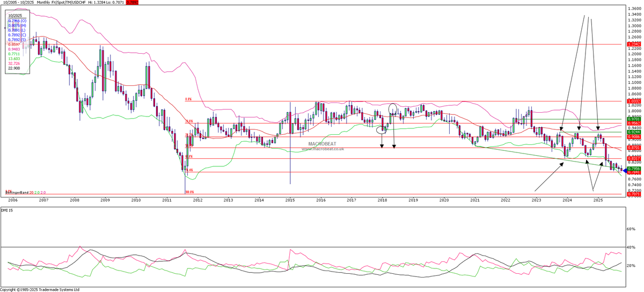Click the red 0.9086 price tag
The image size is (644, 292).
tap(634, 137)
